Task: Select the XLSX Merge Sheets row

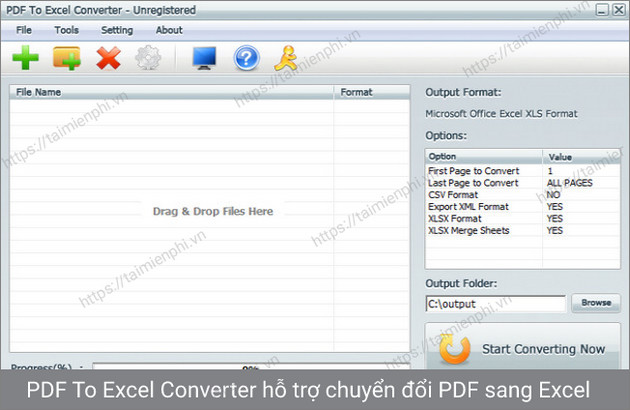Action: point(522,230)
